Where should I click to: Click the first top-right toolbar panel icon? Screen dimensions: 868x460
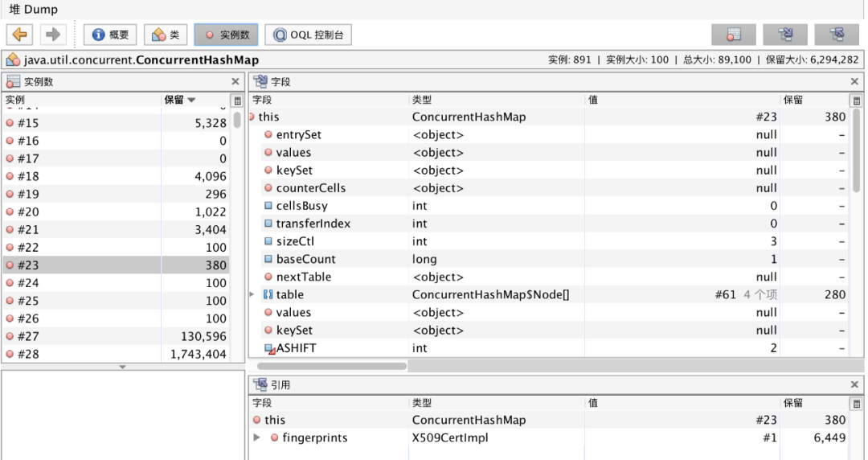click(733, 35)
